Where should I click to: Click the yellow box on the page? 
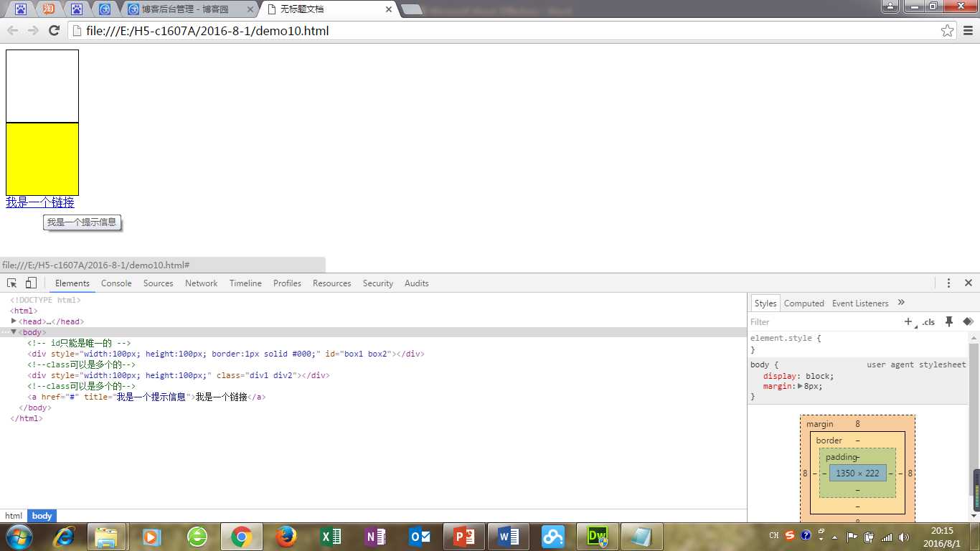coord(42,159)
